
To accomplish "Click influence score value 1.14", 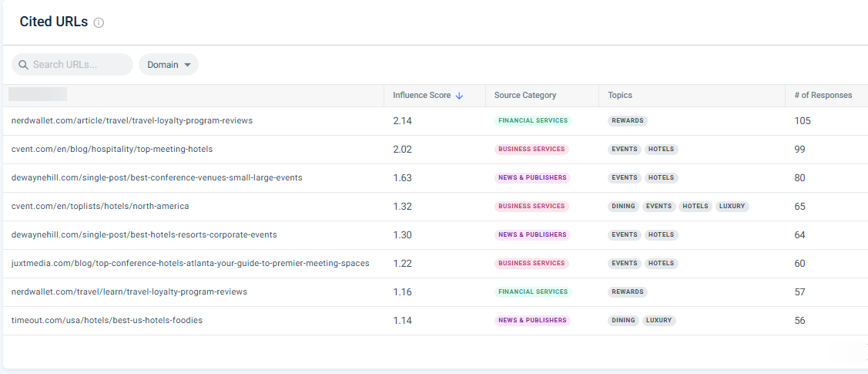I will [x=403, y=321].
